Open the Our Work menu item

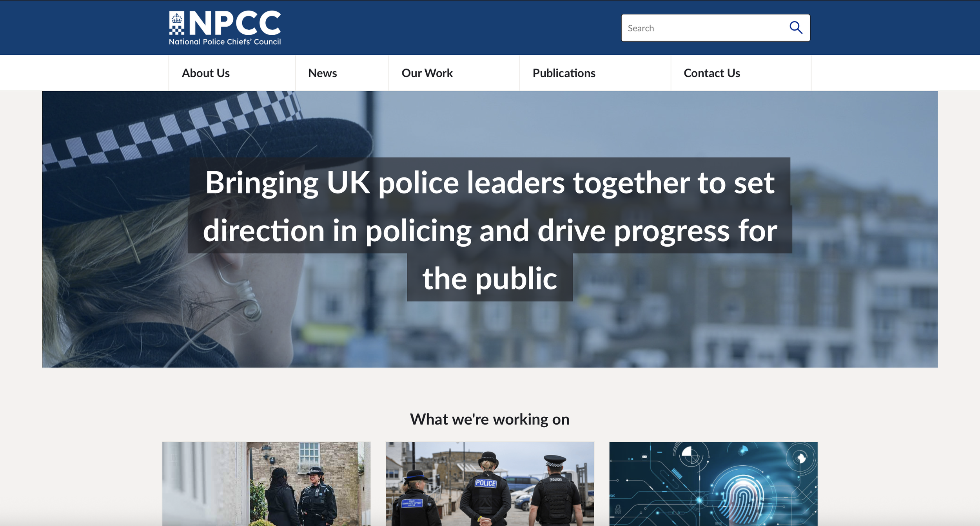(x=427, y=73)
